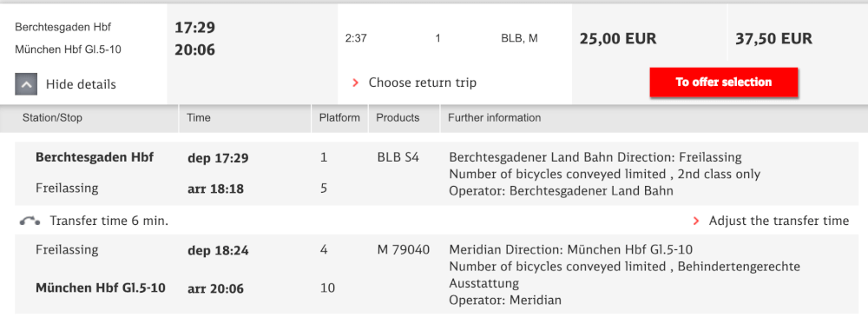Select the 25,00 EUR fare
Viewport: 868px width, 324px height.
[x=618, y=39]
